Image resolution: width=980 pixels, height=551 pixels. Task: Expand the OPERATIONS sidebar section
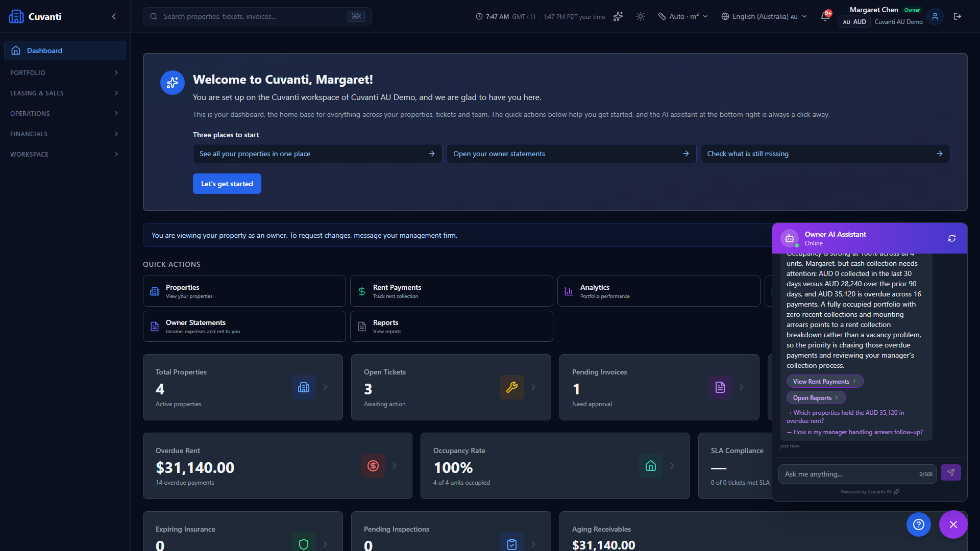point(65,113)
